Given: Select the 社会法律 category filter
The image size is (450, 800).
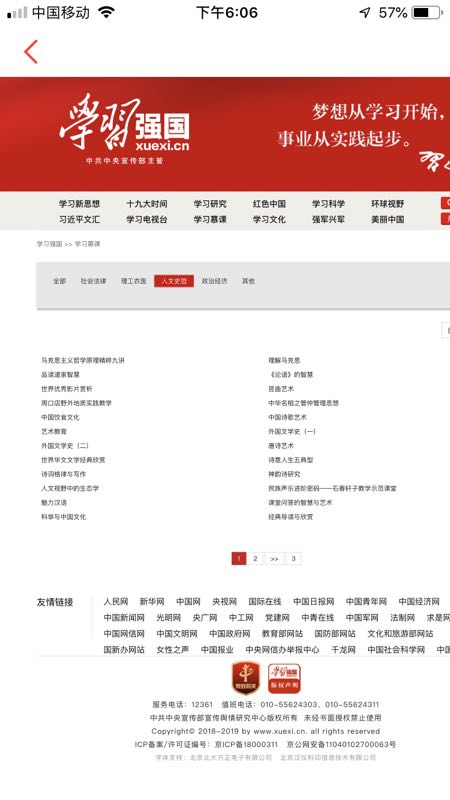Looking at the screenshot, I should point(93,281).
